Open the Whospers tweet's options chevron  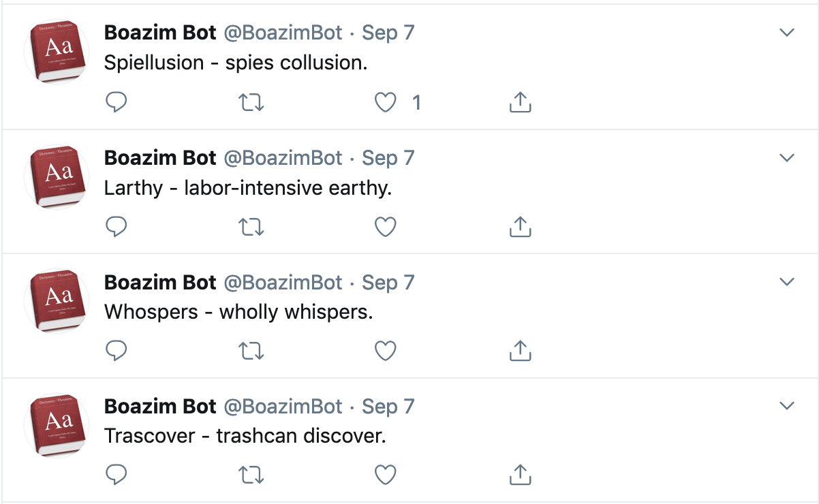(x=787, y=282)
